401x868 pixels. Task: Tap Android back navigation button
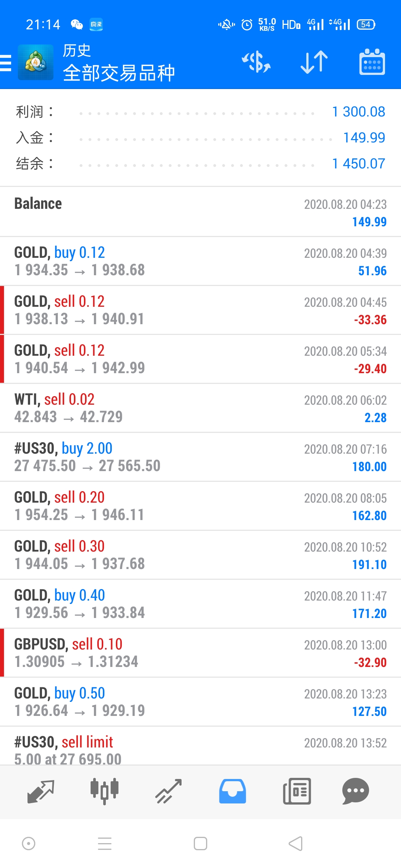pyautogui.click(x=296, y=844)
